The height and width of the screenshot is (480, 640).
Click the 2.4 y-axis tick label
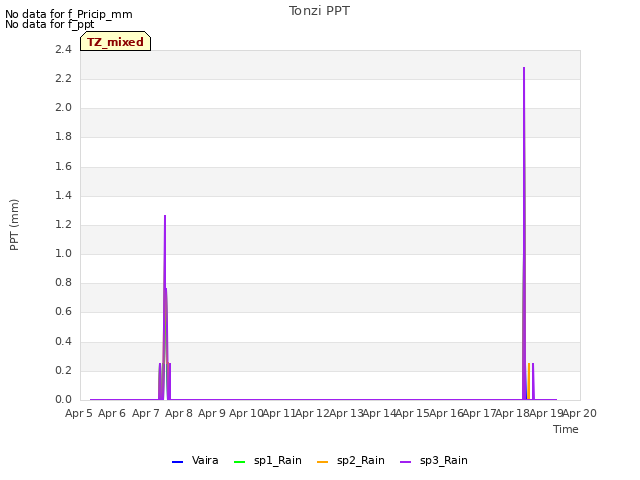63,49
